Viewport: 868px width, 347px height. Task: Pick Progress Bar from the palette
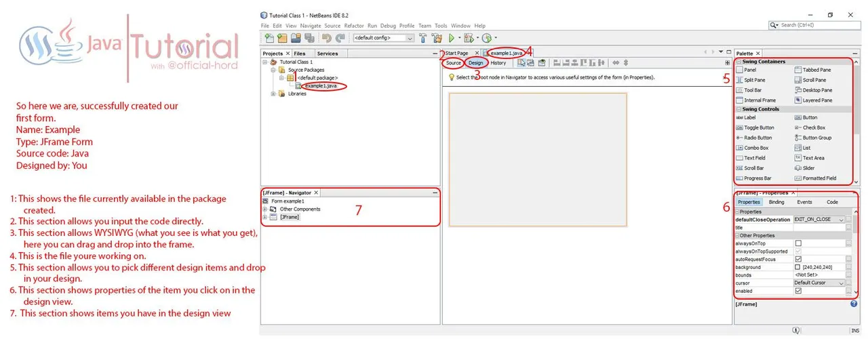[x=753, y=178]
